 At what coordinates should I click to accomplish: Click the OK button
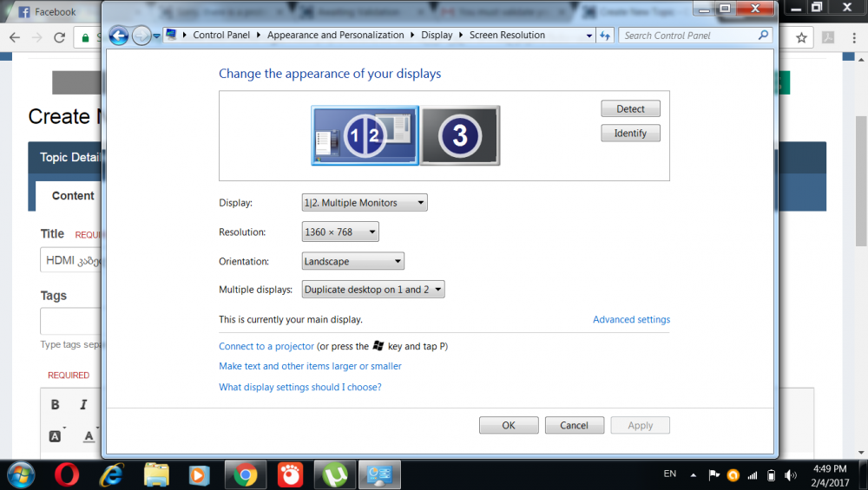click(509, 425)
